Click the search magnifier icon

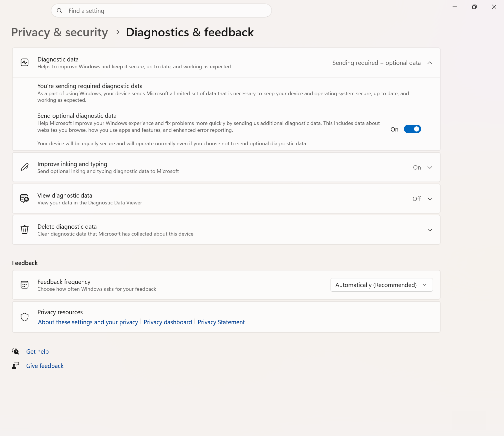pos(59,11)
